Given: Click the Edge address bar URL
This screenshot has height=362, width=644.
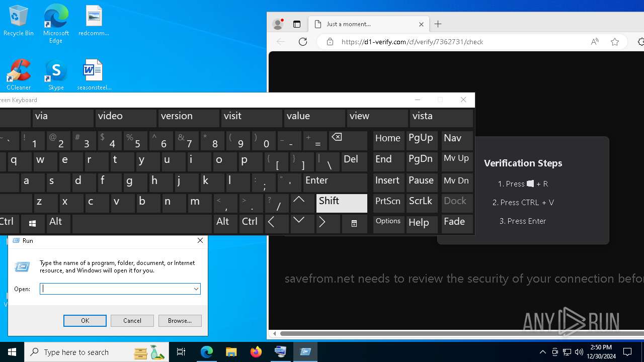Looking at the screenshot, I should click(412, 42).
